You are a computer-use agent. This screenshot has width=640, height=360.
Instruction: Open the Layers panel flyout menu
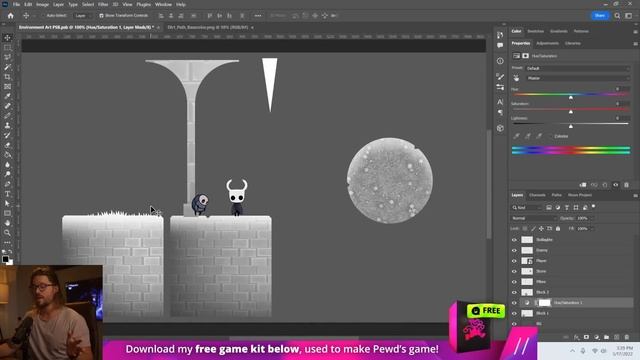636,196
